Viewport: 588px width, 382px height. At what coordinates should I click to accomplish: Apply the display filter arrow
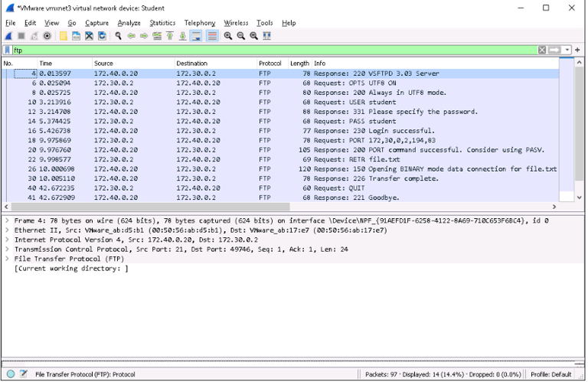point(554,50)
